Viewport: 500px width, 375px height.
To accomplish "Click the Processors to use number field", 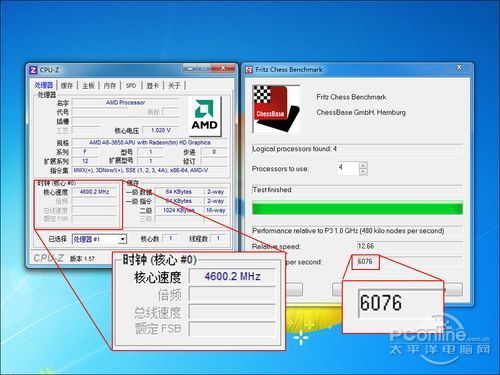I will point(348,168).
